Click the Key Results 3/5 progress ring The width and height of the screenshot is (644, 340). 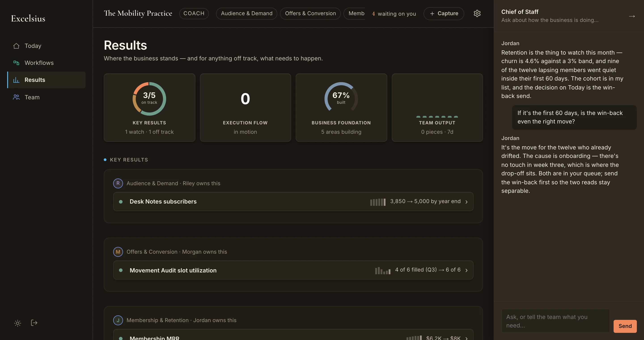(149, 99)
